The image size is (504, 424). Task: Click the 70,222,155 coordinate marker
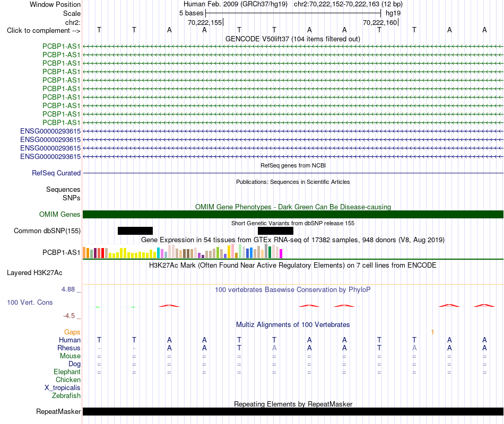pos(205,22)
